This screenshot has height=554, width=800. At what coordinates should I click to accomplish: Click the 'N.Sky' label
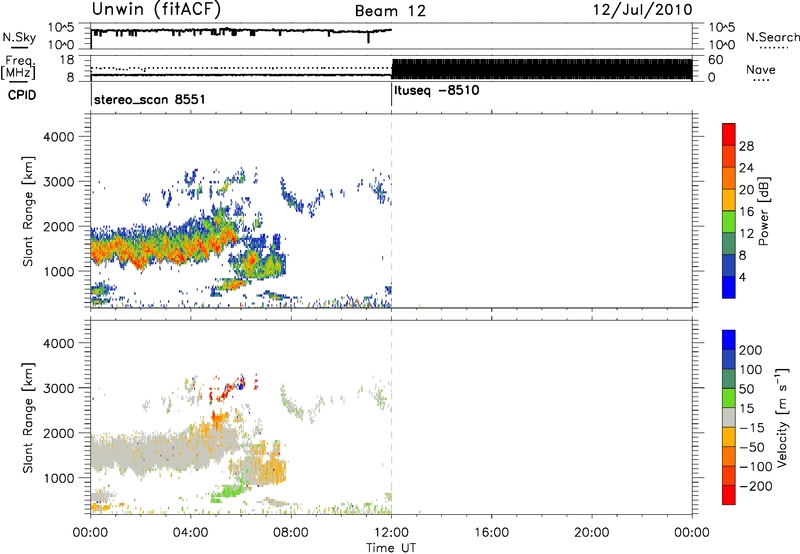tap(19, 37)
